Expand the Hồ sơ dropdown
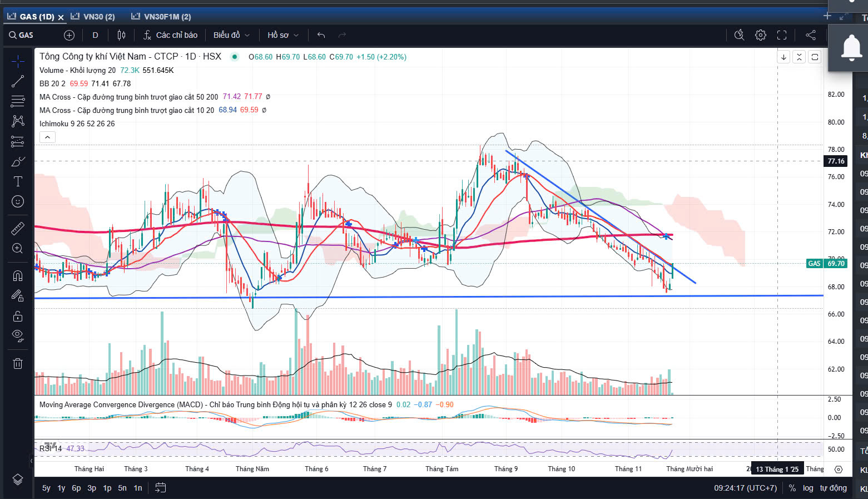This screenshot has height=499, width=868. pyautogui.click(x=283, y=35)
